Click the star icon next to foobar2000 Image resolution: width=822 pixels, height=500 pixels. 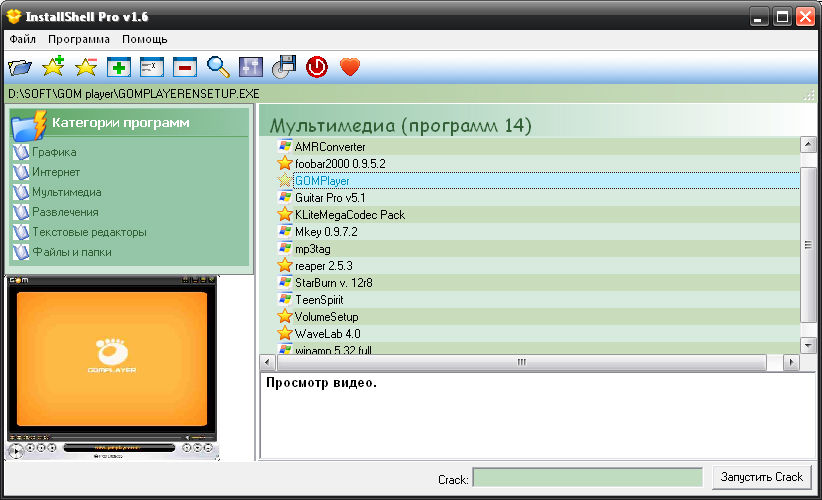[x=285, y=163]
